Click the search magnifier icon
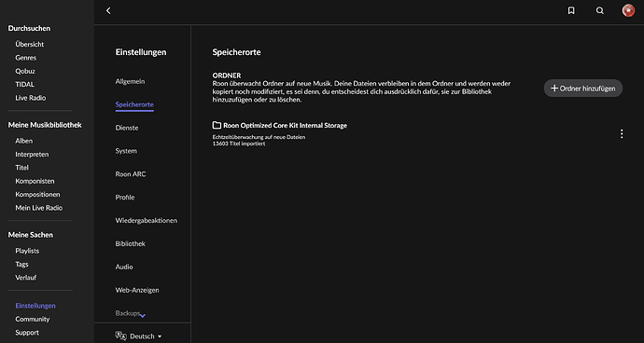The width and height of the screenshot is (644, 343). pos(599,10)
